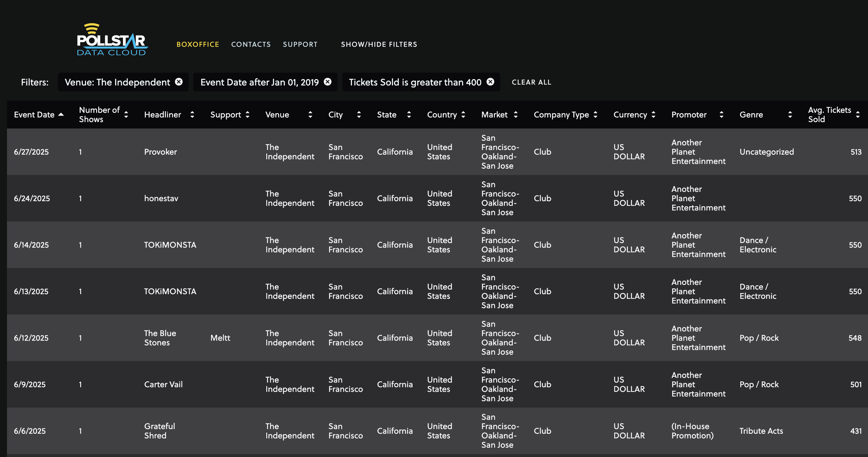The width and height of the screenshot is (868, 457).
Task: Click the Genre column header text
Action: click(x=751, y=115)
